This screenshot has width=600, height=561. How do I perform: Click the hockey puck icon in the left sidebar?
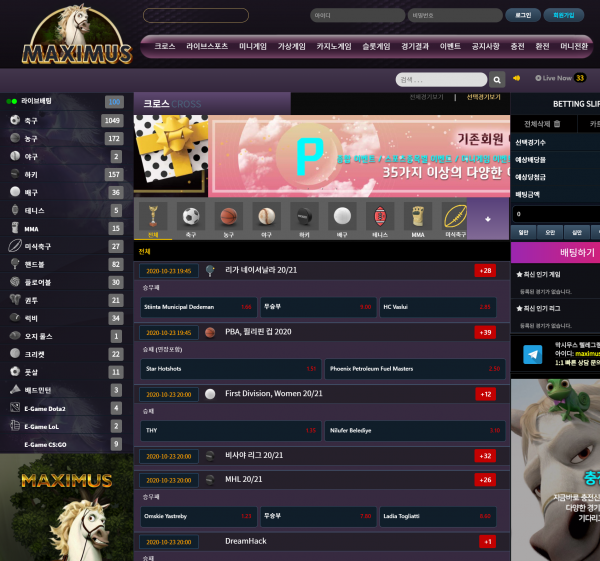coord(15,174)
